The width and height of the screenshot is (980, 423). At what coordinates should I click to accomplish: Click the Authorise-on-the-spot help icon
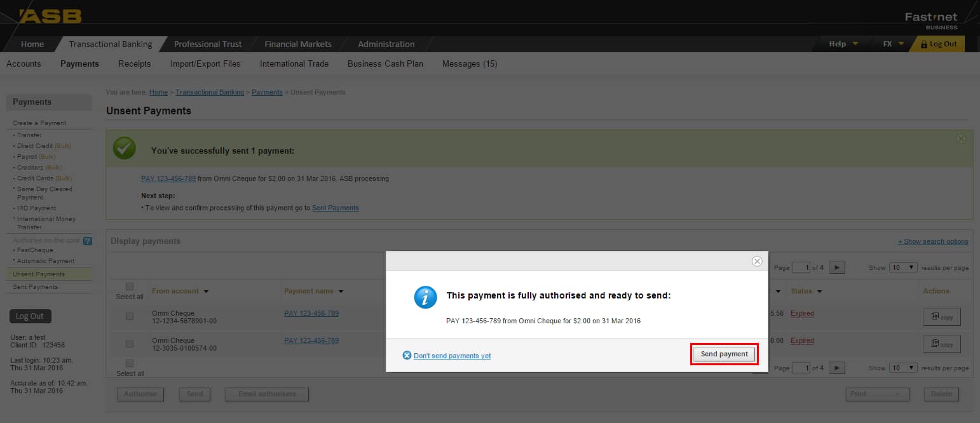point(88,241)
